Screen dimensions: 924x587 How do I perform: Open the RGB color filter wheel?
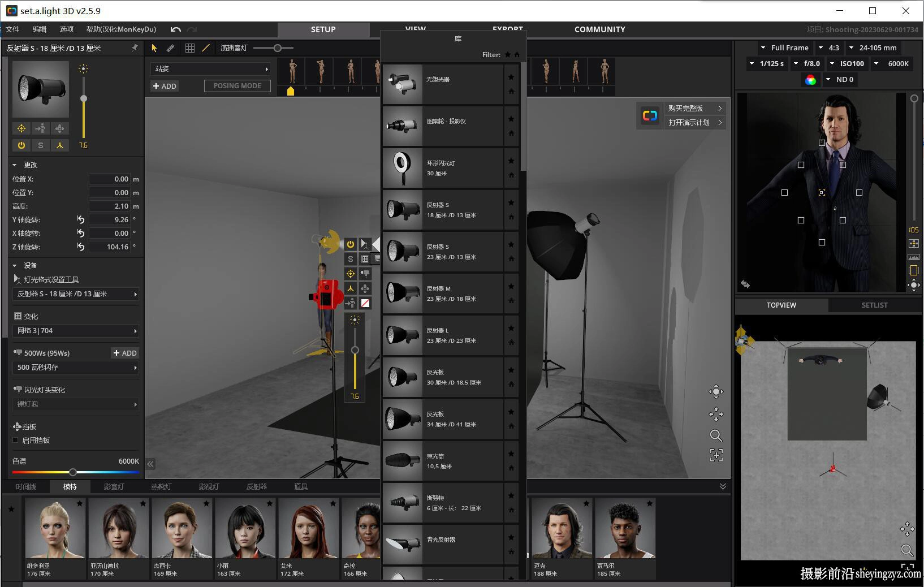coord(810,80)
